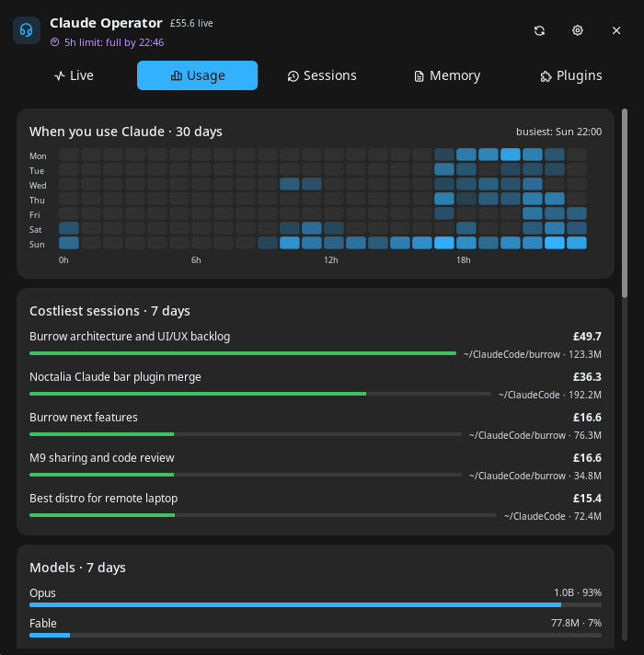Click the '1.0B · 93%' Opus usage value
The height and width of the screenshot is (655, 644).
[578, 592]
